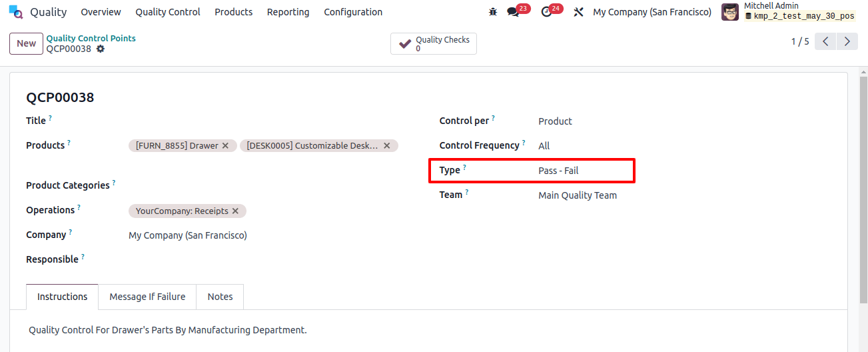
Task: Click the New button
Action: [27, 43]
